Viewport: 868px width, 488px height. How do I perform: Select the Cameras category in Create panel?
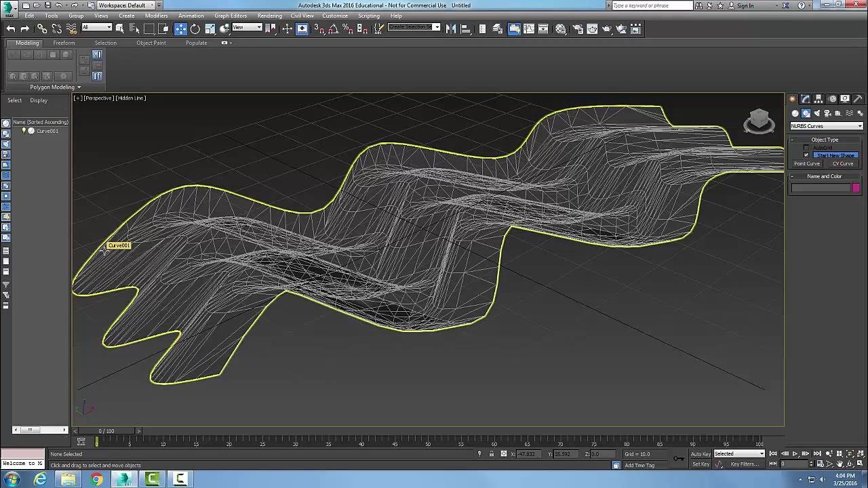coord(827,113)
